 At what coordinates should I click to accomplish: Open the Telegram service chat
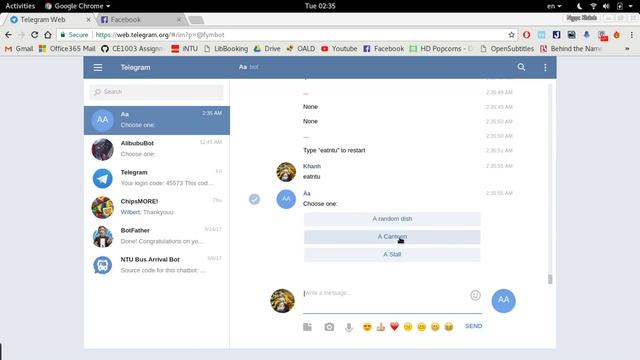pos(157,178)
